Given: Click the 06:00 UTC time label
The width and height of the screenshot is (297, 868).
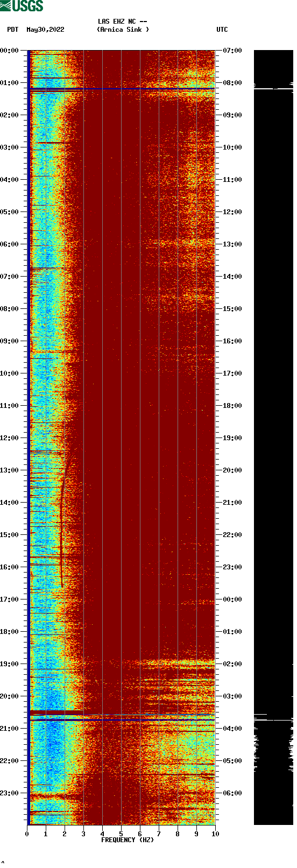Looking at the screenshot, I should click(x=232, y=793).
